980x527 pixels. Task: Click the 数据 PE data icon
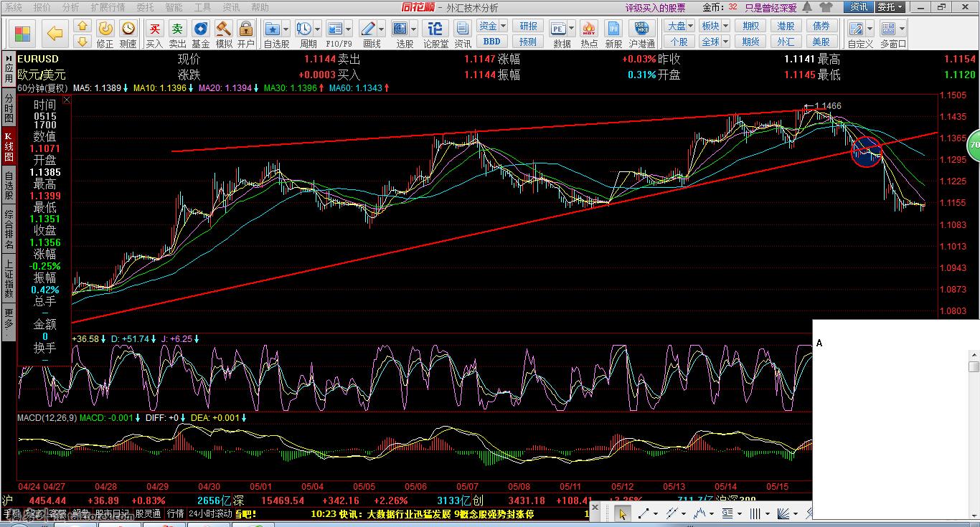(x=558, y=29)
